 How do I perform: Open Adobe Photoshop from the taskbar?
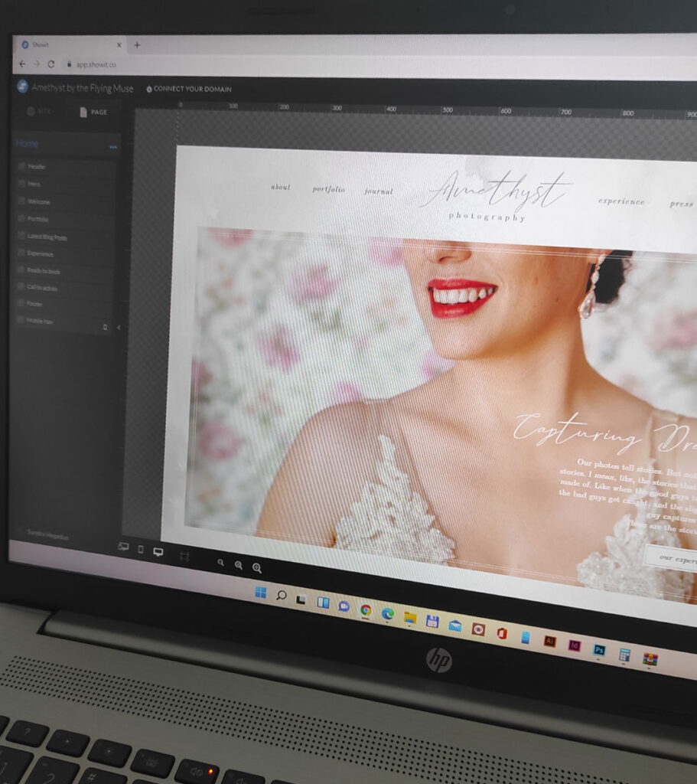point(599,650)
